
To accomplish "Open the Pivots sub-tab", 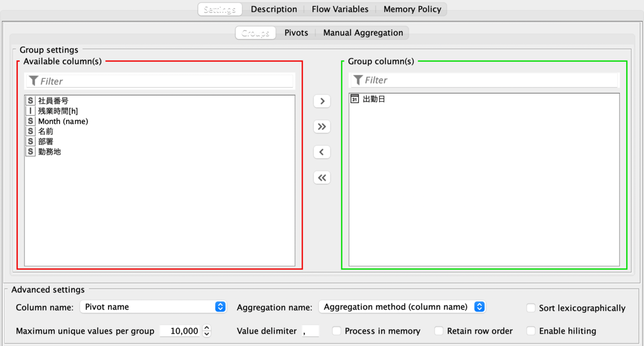I will click(296, 33).
